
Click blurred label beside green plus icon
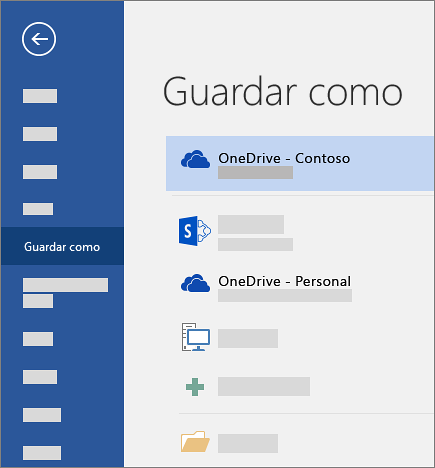pos(264,387)
